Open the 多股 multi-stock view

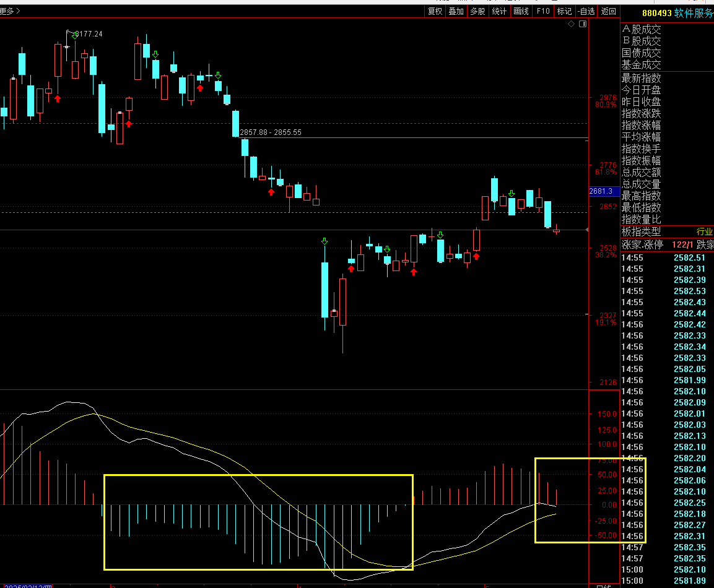tap(477, 11)
